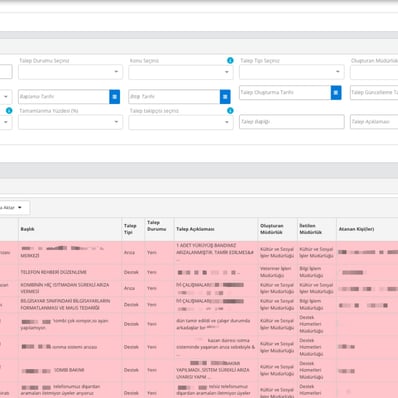The width and height of the screenshot is (398, 398).
Task: Click the Bitiş Tarihi date field
Action: tap(174, 97)
